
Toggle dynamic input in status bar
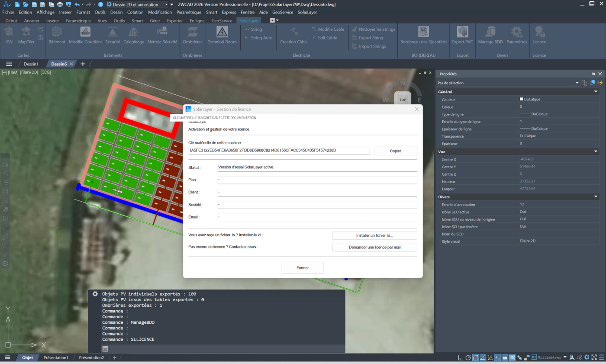click(x=498, y=358)
